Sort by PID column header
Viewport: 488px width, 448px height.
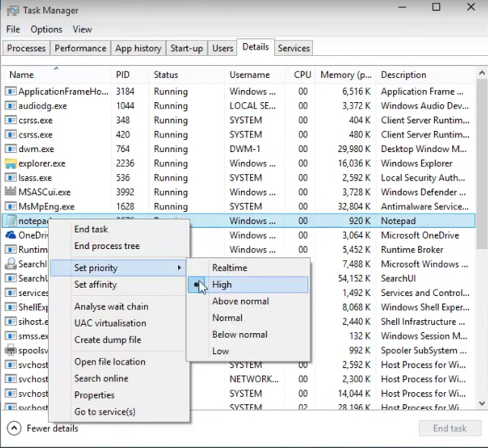click(130, 75)
